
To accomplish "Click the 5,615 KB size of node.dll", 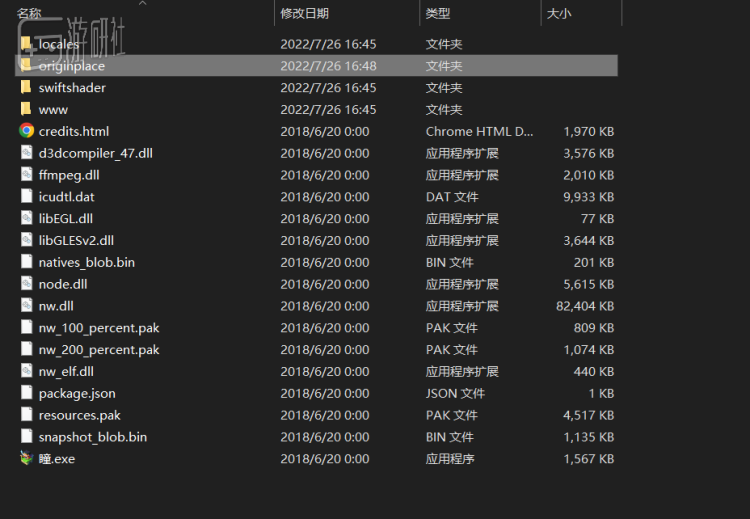I will click(x=588, y=284).
